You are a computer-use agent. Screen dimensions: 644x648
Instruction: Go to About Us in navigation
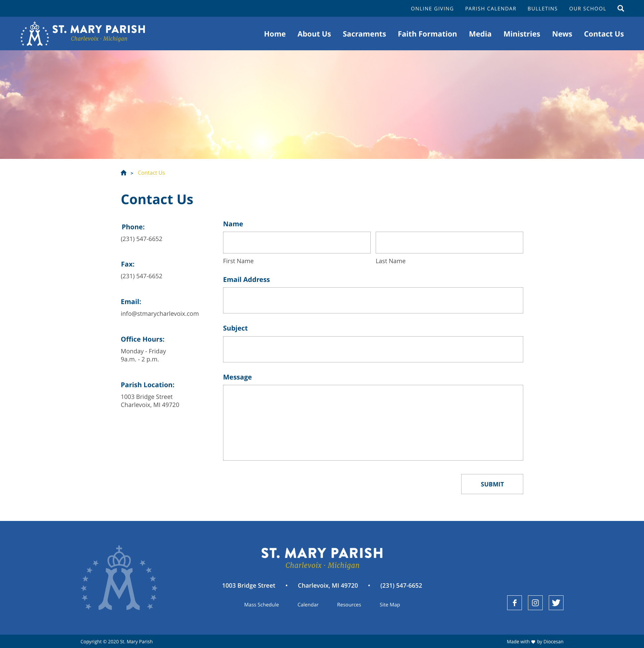click(x=314, y=34)
